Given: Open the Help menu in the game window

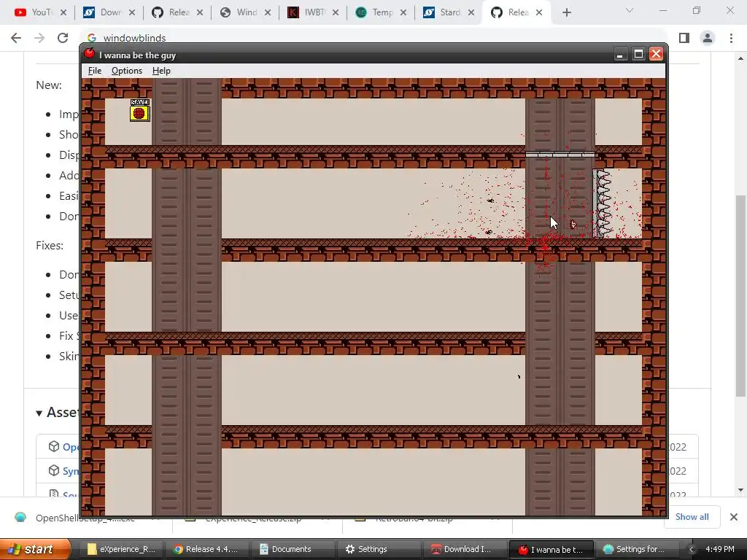Looking at the screenshot, I should (161, 71).
